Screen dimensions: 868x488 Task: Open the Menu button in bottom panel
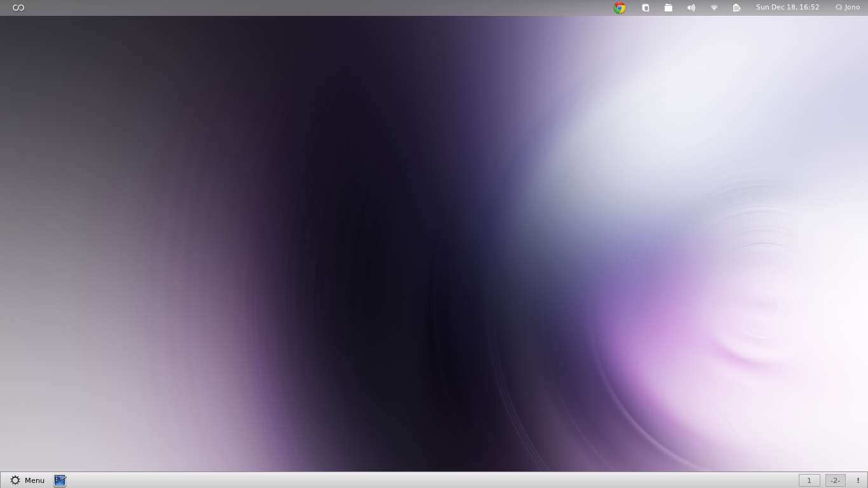(27, 480)
